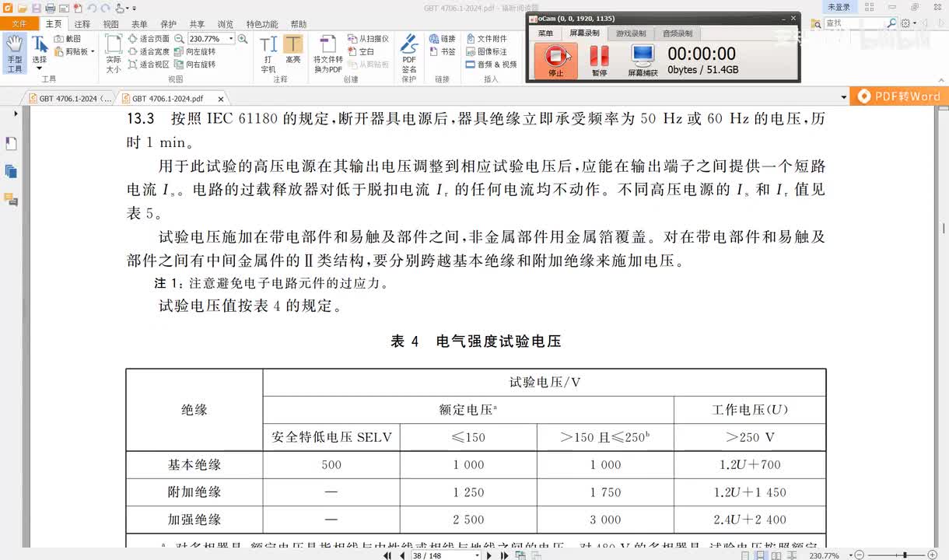
Task: Open the File (文件) menu
Action: point(19,24)
